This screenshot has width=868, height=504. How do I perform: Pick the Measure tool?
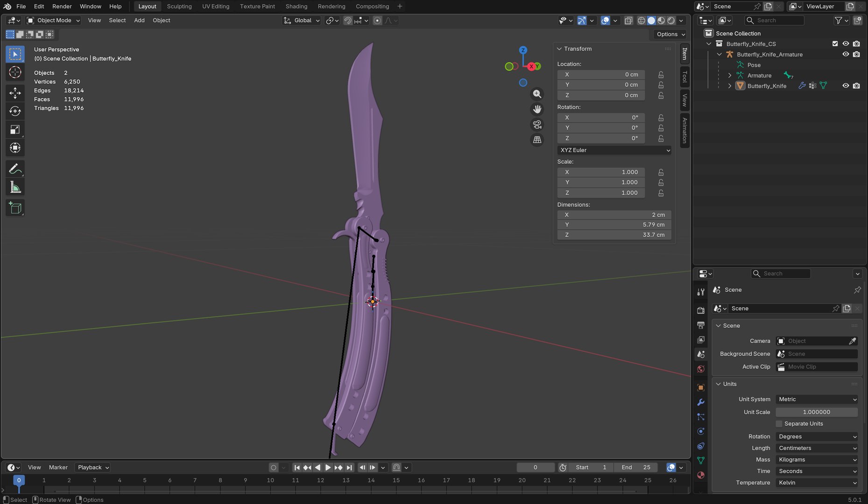[x=15, y=188]
